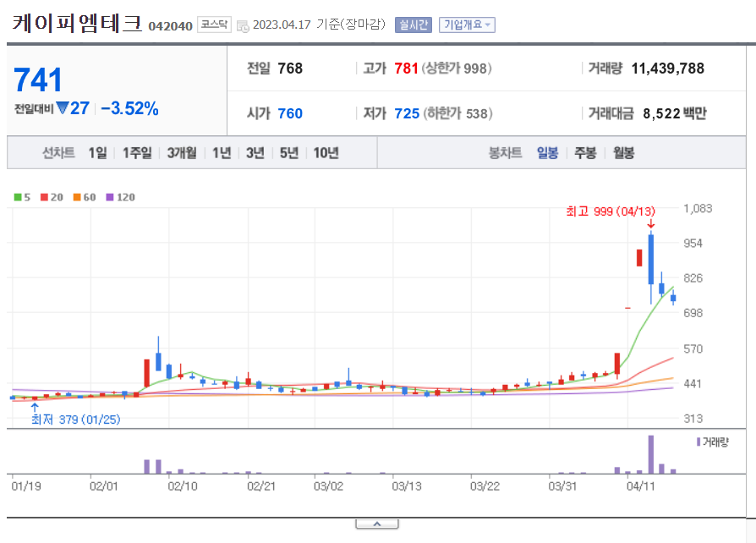This screenshot has width=756, height=543.
Task: Click the stock code 042040
Action: pos(170,26)
